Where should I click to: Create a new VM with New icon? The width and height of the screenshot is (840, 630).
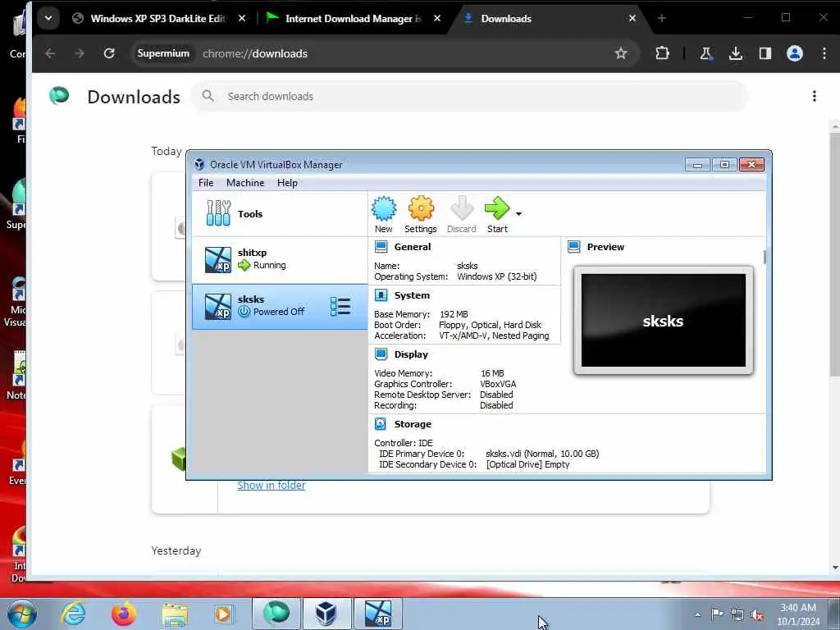pos(384,214)
